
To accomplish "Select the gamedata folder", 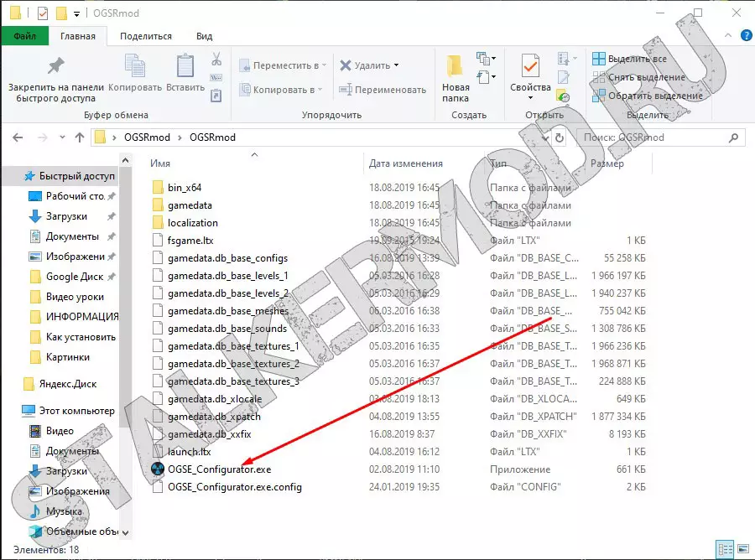I will [190, 205].
